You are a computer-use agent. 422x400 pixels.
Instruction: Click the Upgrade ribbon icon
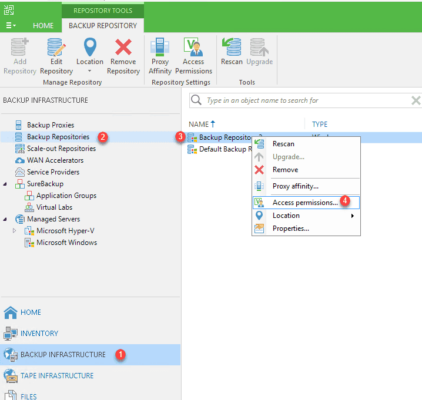(x=259, y=47)
